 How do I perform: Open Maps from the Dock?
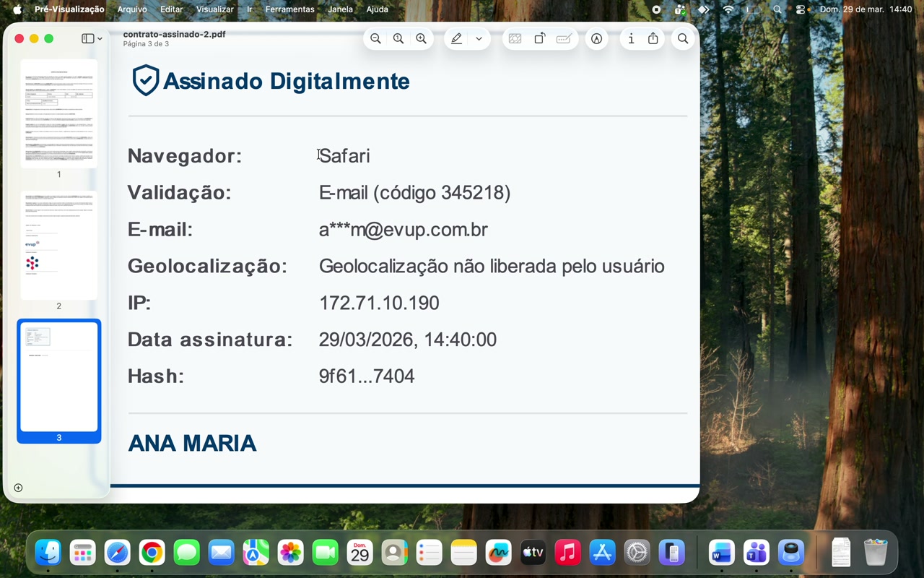[x=256, y=553]
